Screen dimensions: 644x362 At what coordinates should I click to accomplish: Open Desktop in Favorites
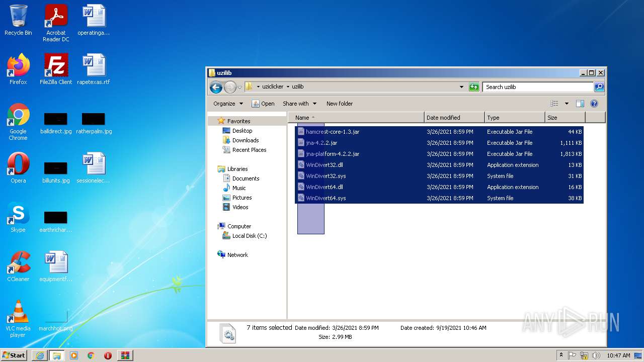(x=242, y=131)
